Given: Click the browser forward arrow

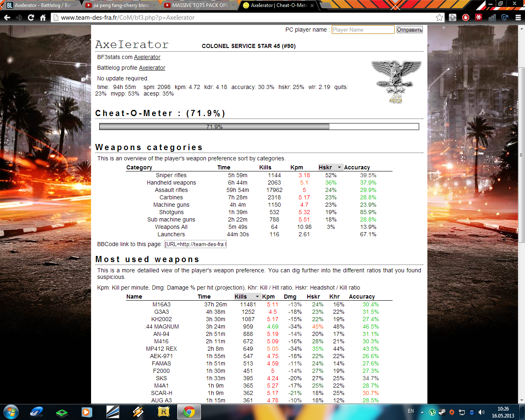Looking at the screenshot, I should pos(19,18).
